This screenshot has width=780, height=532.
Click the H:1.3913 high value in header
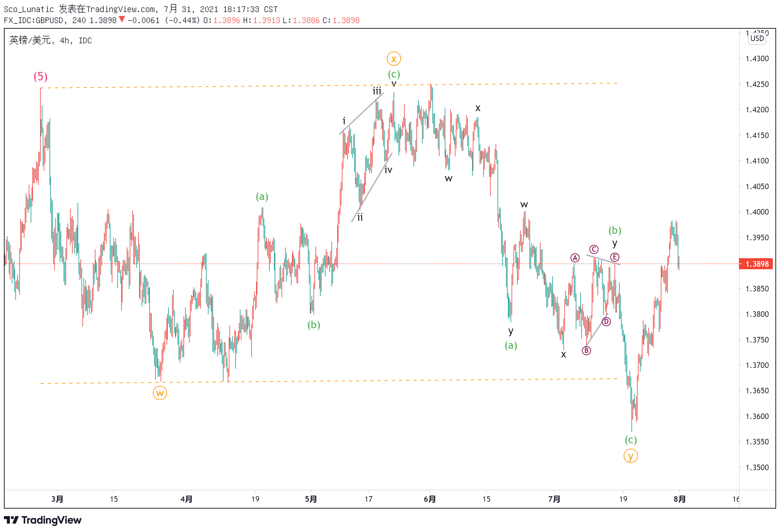tap(261, 21)
